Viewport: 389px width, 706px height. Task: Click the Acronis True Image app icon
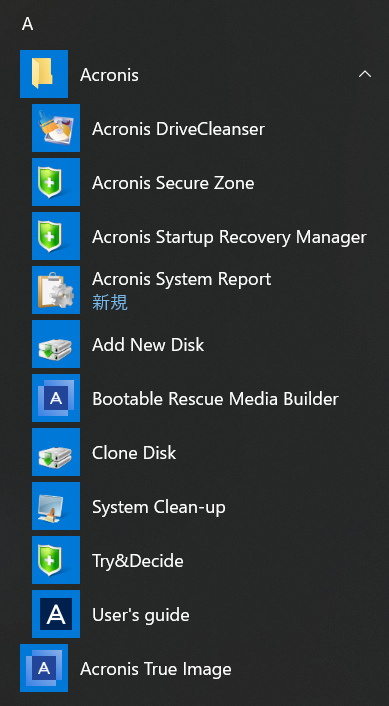click(x=44, y=668)
